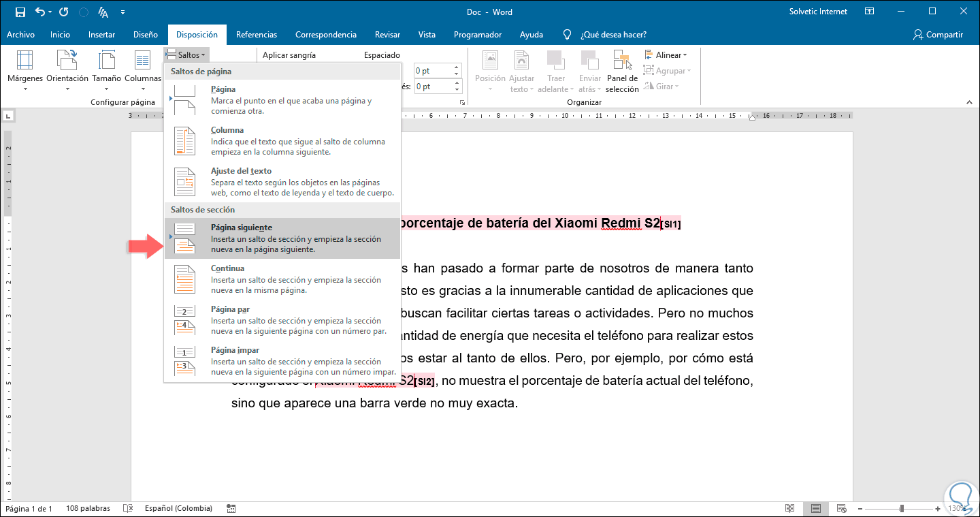
Task: Click the tab stop selector beside the ruler
Action: tap(7, 116)
